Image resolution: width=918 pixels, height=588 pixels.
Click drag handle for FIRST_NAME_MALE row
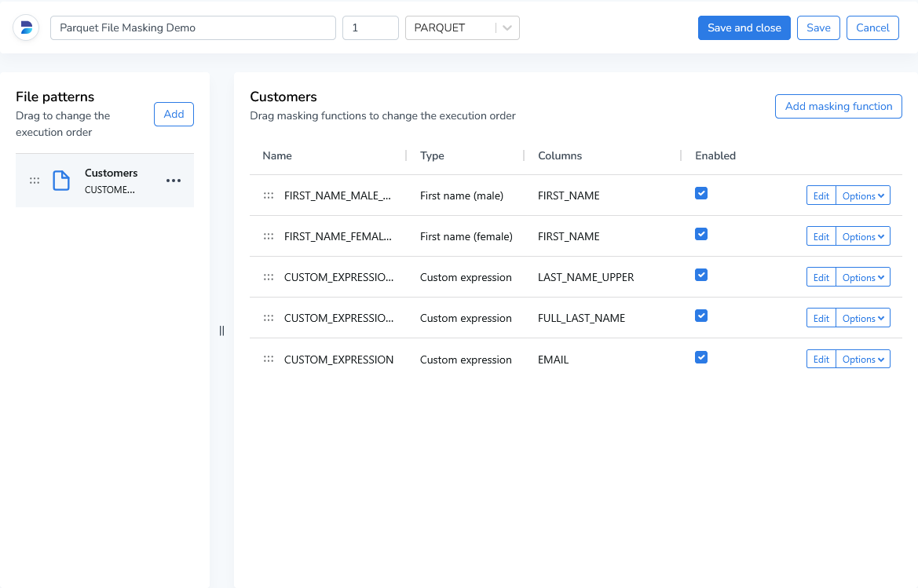pyautogui.click(x=269, y=195)
